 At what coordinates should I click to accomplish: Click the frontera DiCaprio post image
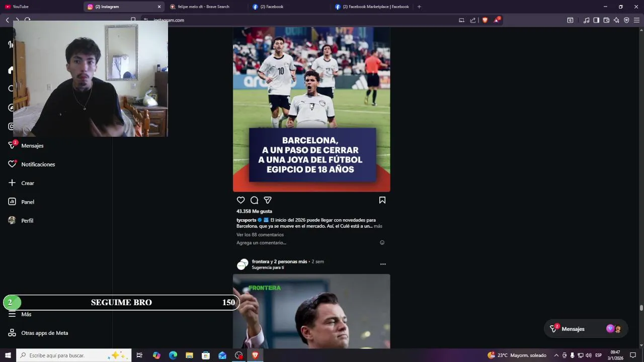[311, 311]
